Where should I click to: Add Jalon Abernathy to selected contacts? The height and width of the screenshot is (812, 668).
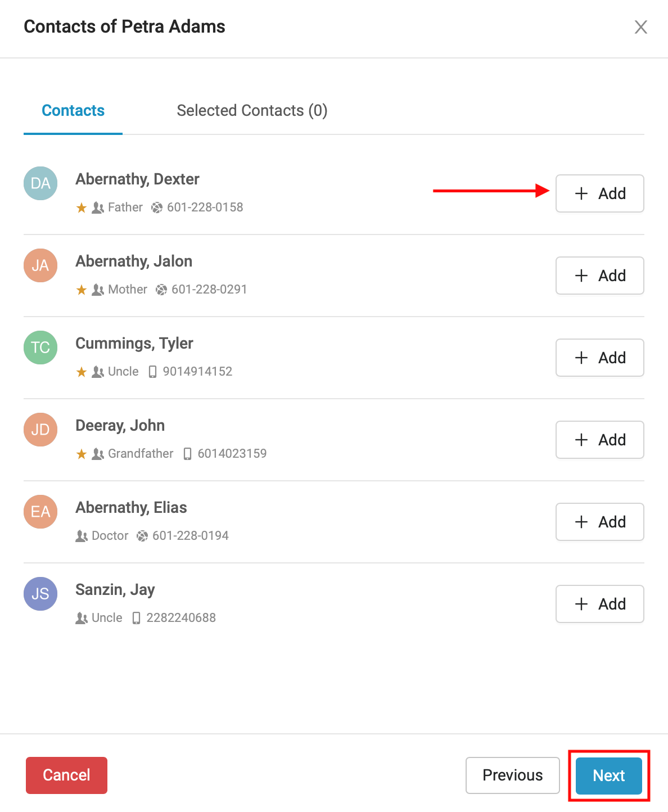click(x=599, y=276)
